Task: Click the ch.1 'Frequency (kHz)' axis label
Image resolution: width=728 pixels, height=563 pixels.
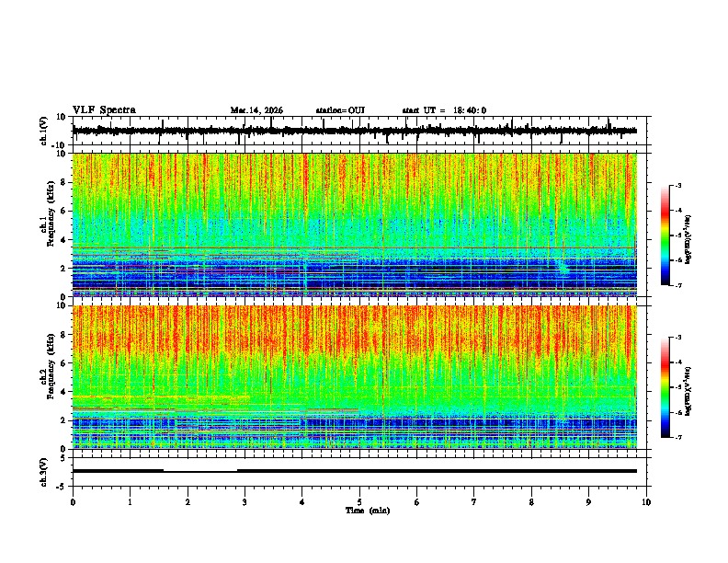Action: (x=51, y=213)
